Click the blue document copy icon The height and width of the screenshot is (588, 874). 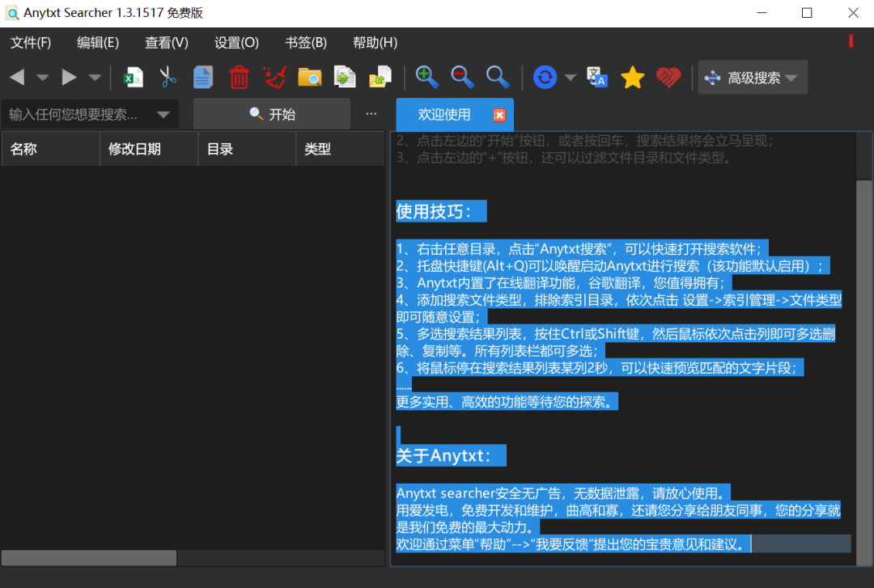tap(203, 77)
